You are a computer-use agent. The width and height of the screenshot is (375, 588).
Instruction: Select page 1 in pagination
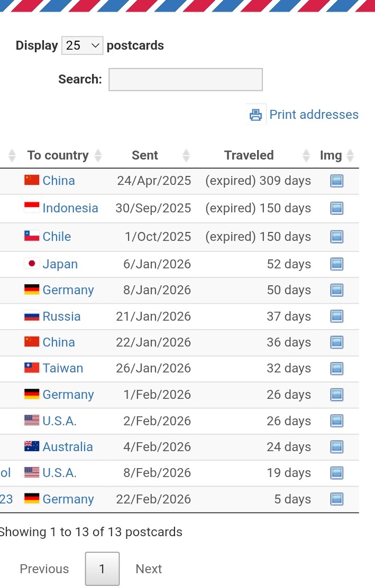(x=102, y=569)
